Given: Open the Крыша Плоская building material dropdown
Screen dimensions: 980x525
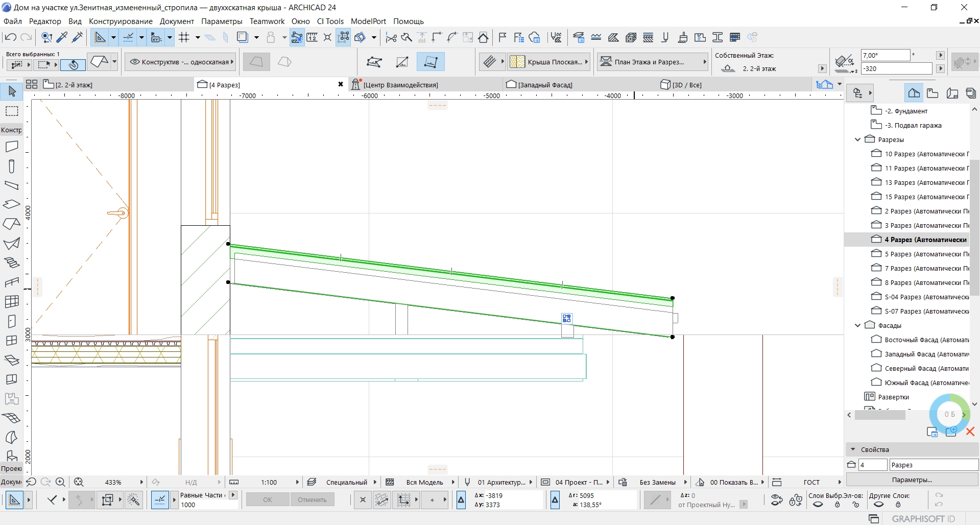Looking at the screenshot, I should click(549, 62).
